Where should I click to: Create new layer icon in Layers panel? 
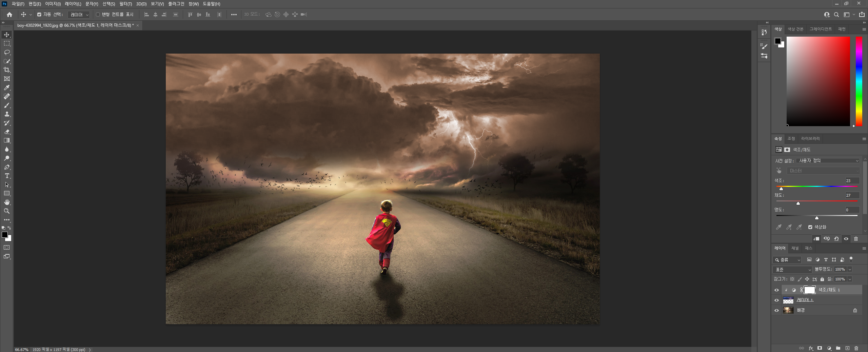pyautogui.click(x=847, y=348)
